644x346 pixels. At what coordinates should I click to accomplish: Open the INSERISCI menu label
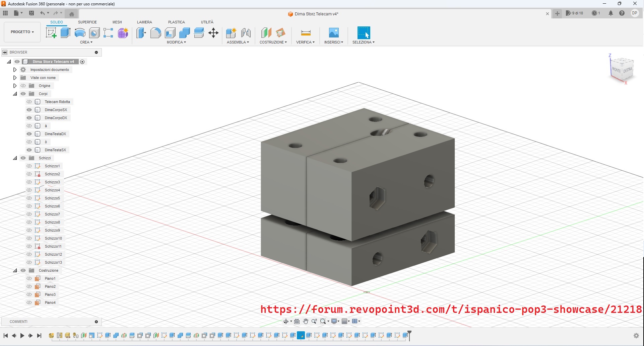click(333, 42)
